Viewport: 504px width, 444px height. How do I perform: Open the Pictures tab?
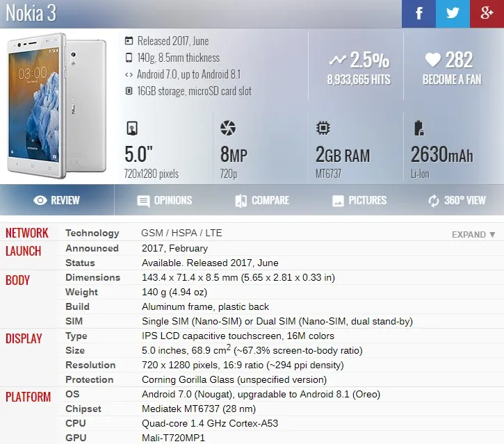[x=359, y=200]
